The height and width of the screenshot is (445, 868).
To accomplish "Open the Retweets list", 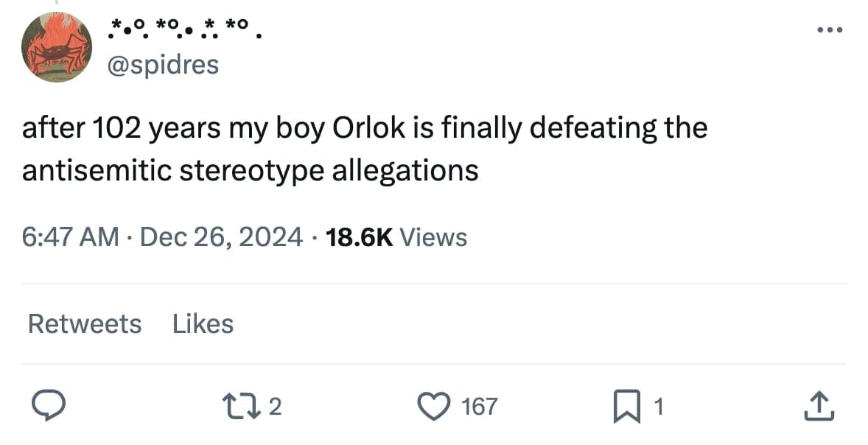I will point(85,323).
